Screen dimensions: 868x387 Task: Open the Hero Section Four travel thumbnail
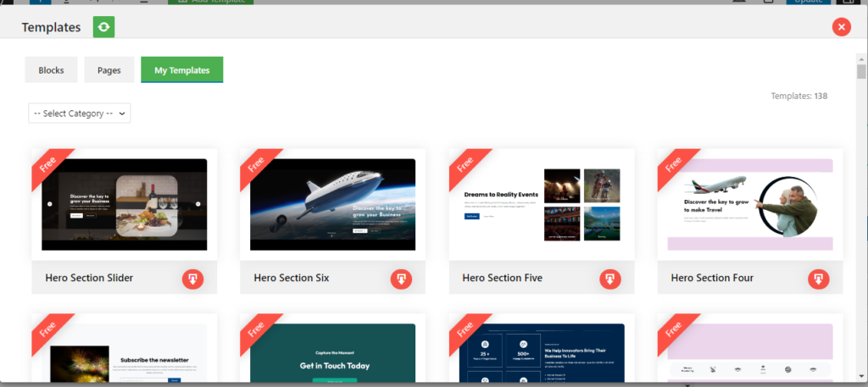(750, 205)
